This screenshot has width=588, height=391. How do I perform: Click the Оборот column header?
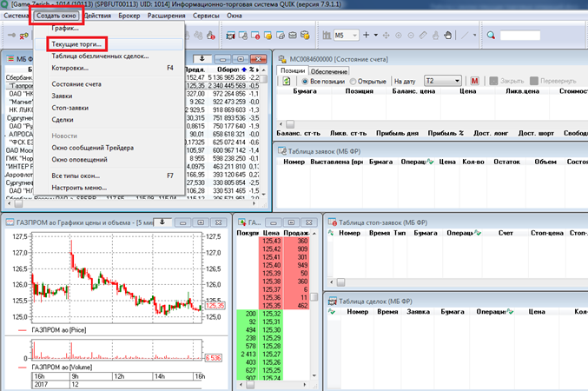(228, 70)
